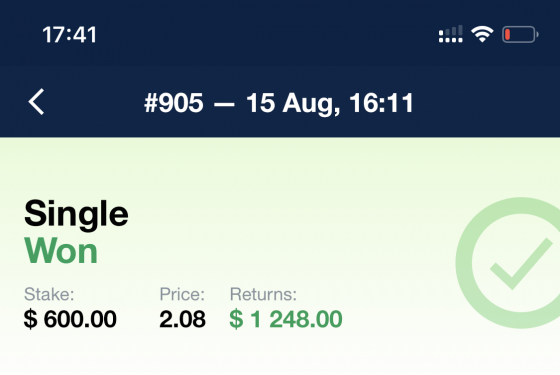This screenshot has width=560, height=375.
Task: Tap the green Won status text
Action: coord(61,251)
